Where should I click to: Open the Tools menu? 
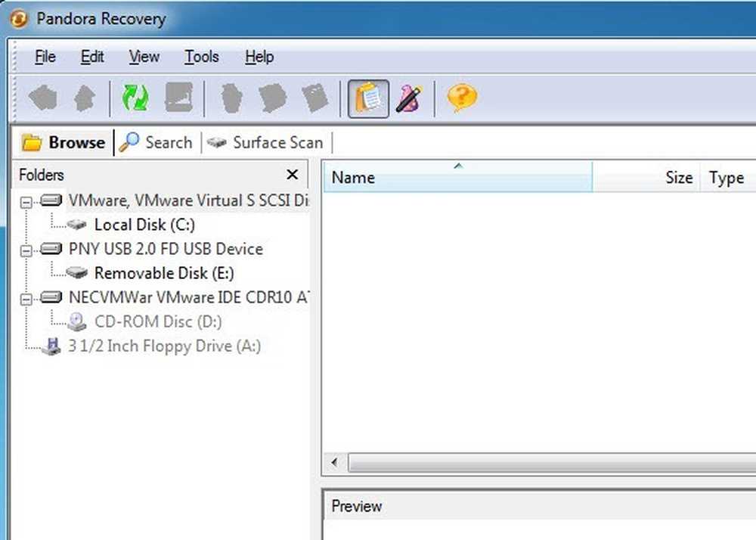click(202, 57)
